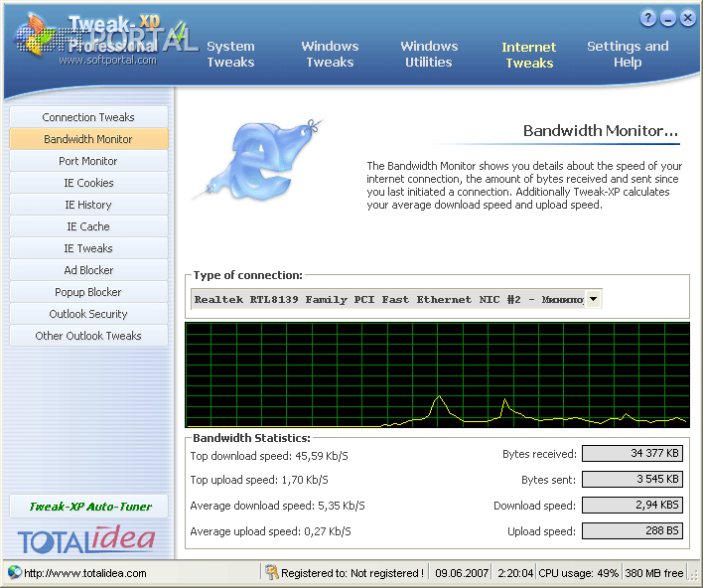Click 'Top upload speed: 1,70 Kb/S' text

click(259, 480)
